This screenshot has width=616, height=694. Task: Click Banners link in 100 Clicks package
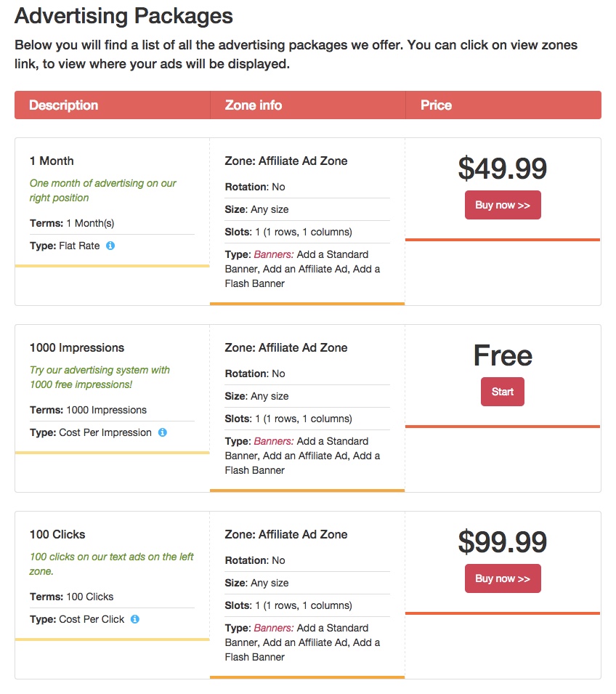coord(273,628)
